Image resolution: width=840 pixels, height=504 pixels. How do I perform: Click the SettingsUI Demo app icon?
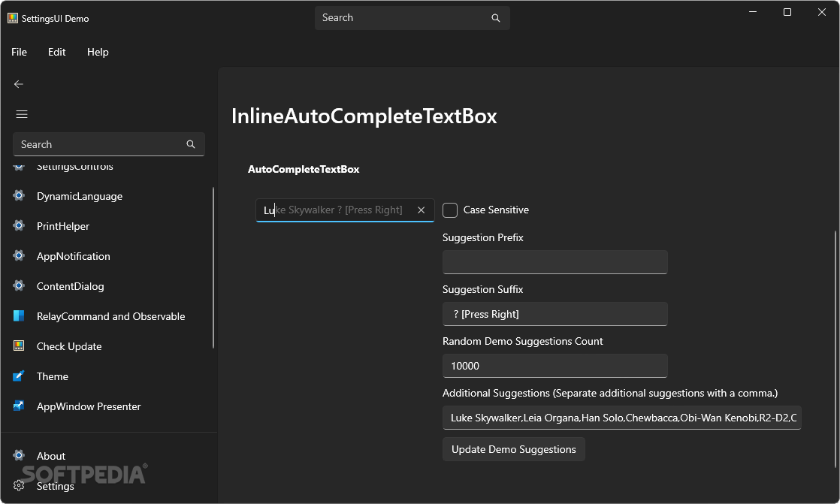(x=12, y=18)
